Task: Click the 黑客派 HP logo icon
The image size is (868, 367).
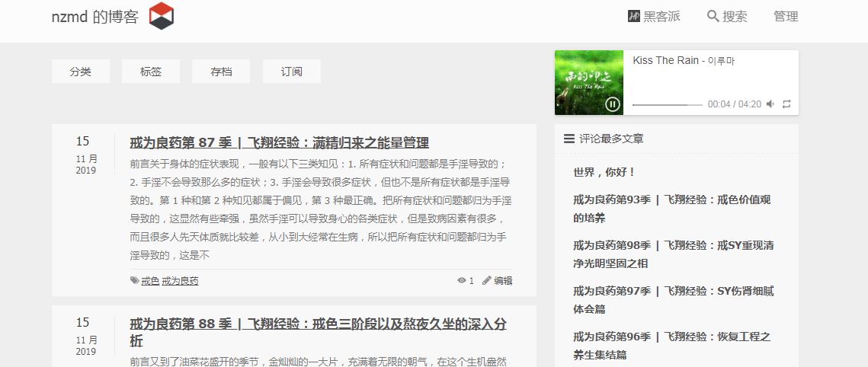Action: point(634,17)
